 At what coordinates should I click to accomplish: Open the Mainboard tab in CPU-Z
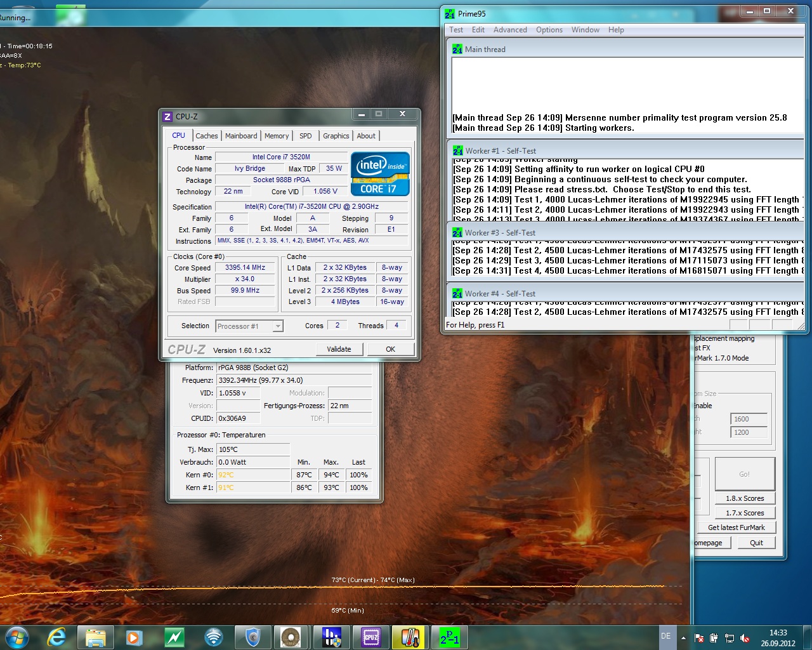tap(241, 136)
